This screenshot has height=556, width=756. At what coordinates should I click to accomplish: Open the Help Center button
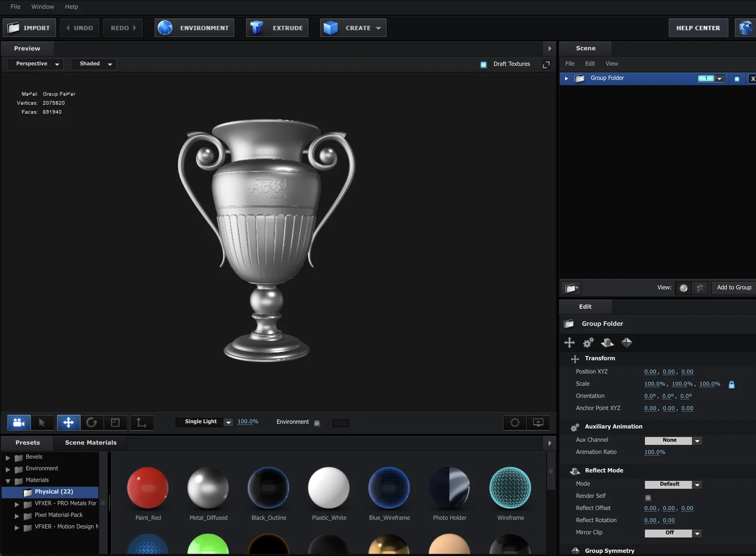(698, 28)
